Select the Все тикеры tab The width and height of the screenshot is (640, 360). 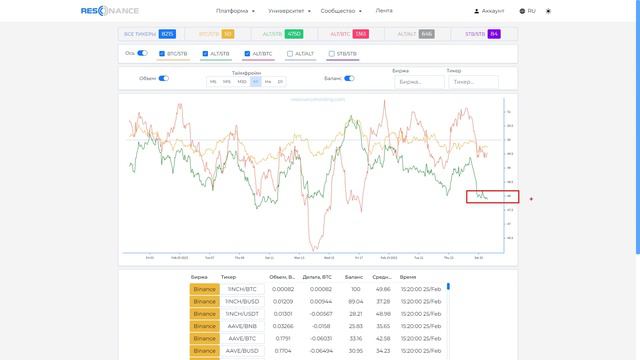[150, 34]
